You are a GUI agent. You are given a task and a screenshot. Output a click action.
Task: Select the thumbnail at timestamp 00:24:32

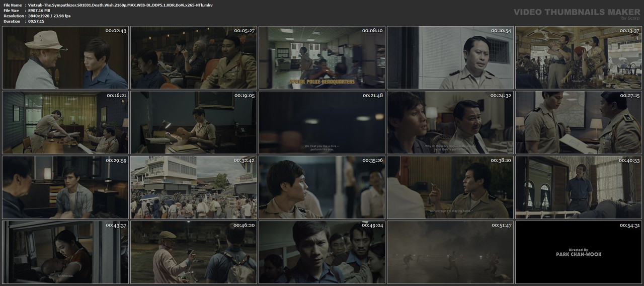click(450, 122)
